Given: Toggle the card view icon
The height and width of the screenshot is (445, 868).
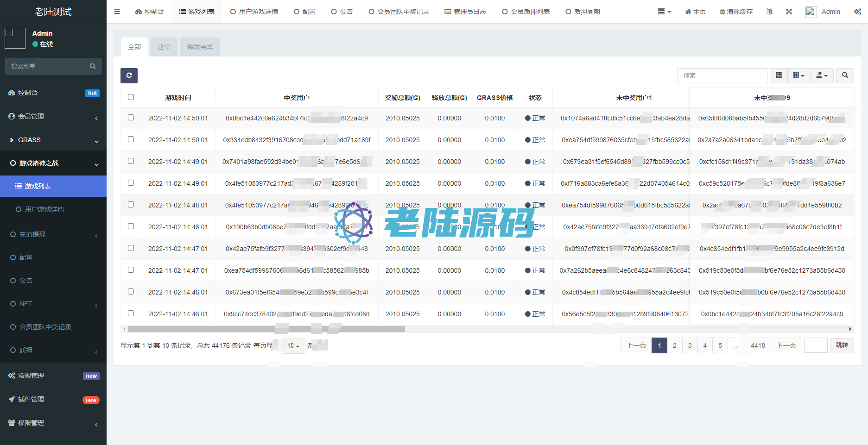Looking at the screenshot, I should (779, 75).
